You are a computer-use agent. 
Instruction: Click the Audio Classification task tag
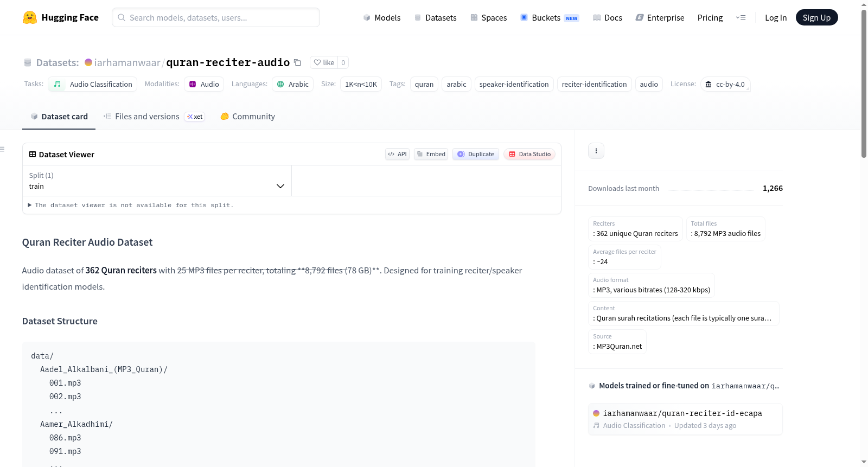93,84
